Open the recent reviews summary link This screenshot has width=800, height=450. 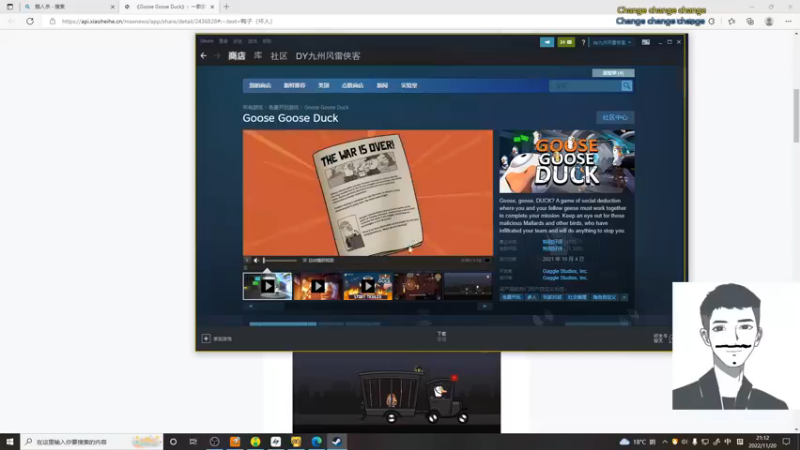[x=553, y=242]
